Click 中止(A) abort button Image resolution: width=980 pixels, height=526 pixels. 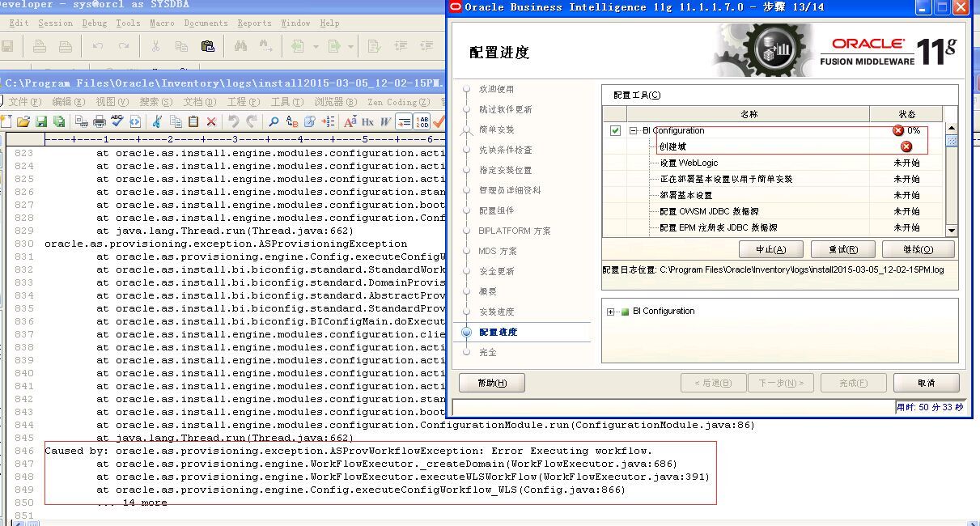point(772,249)
